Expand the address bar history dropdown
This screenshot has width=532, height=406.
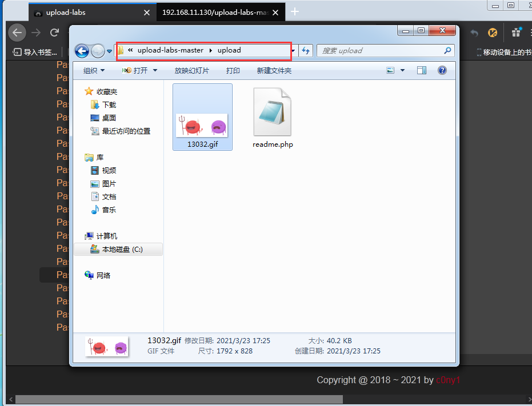293,51
